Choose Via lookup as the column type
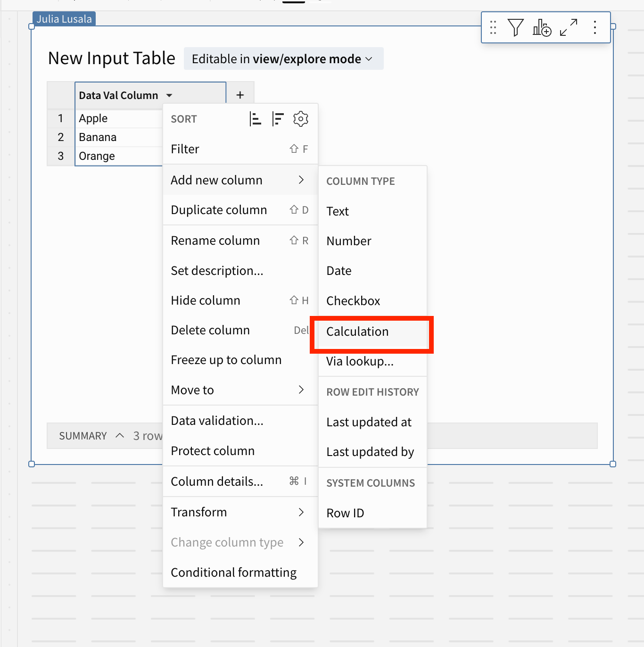 click(x=359, y=362)
